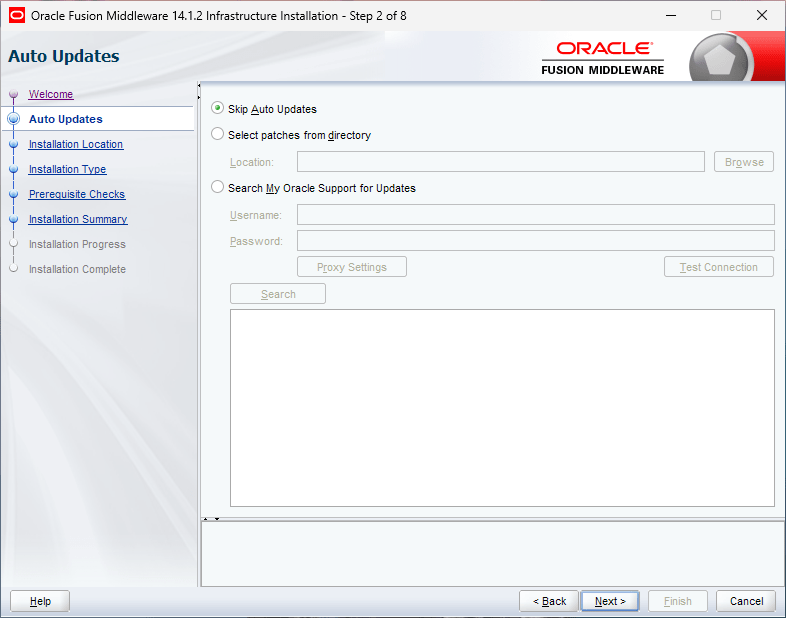
Task: Click the Password input field
Action: pos(535,241)
